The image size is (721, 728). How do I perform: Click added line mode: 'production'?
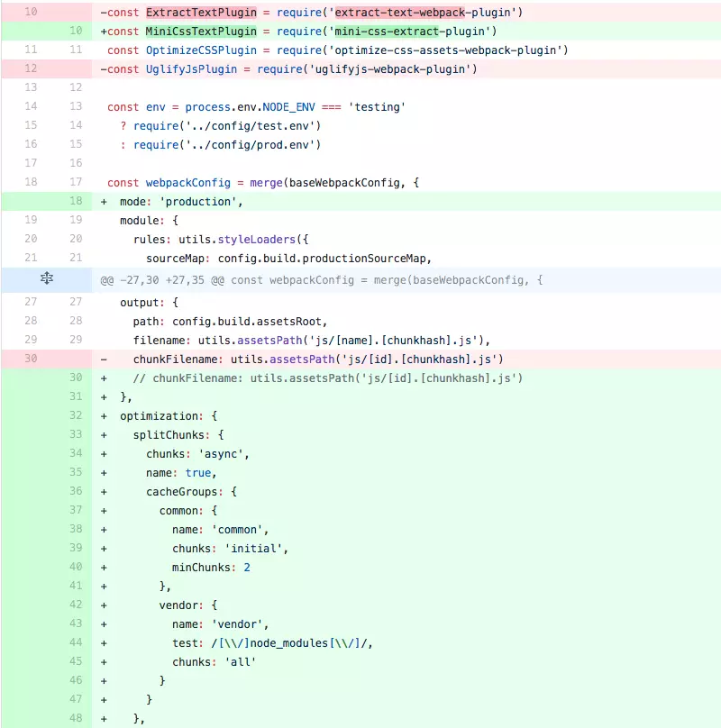tap(171, 202)
